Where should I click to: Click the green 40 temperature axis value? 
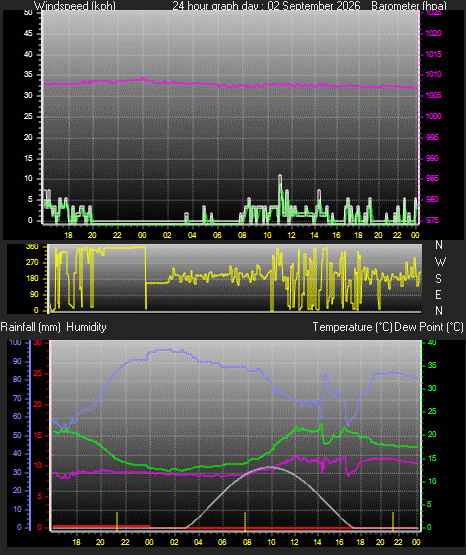point(432,342)
